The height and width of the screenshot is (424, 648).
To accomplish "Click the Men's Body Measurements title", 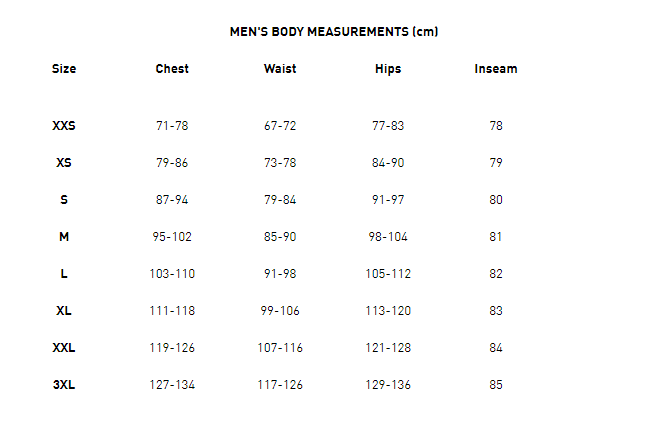I will [334, 32].
